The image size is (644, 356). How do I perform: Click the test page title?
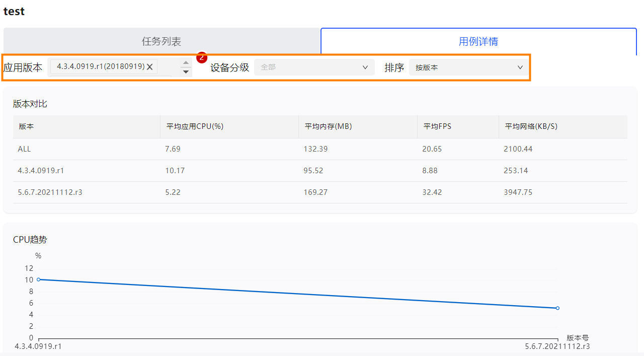pyautogui.click(x=14, y=11)
